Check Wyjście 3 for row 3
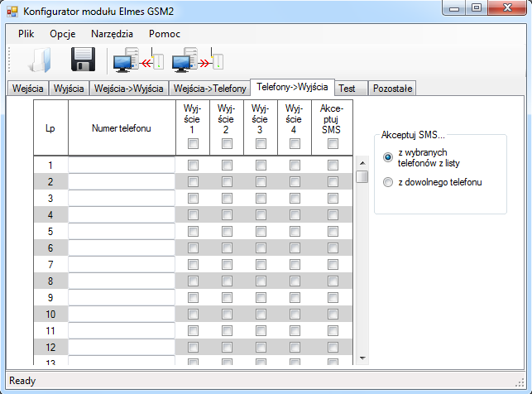The width and height of the screenshot is (532, 394). coord(261,199)
